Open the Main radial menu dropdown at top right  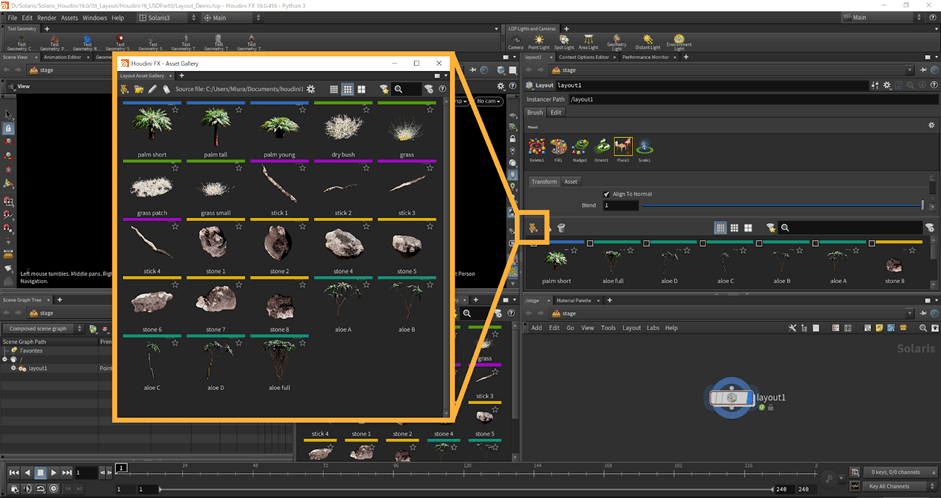(885, 17)
